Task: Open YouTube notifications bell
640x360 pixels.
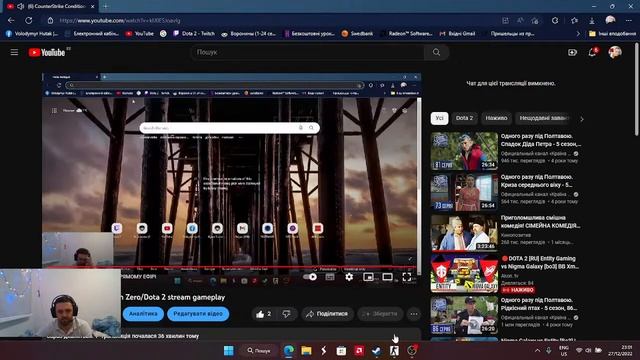Action: coord(593,52)
